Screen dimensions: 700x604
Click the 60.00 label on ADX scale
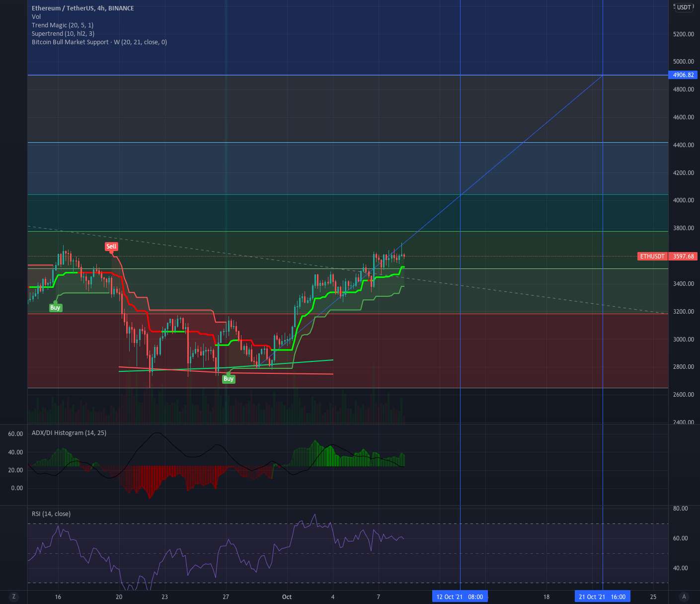(x=15, y=434)
